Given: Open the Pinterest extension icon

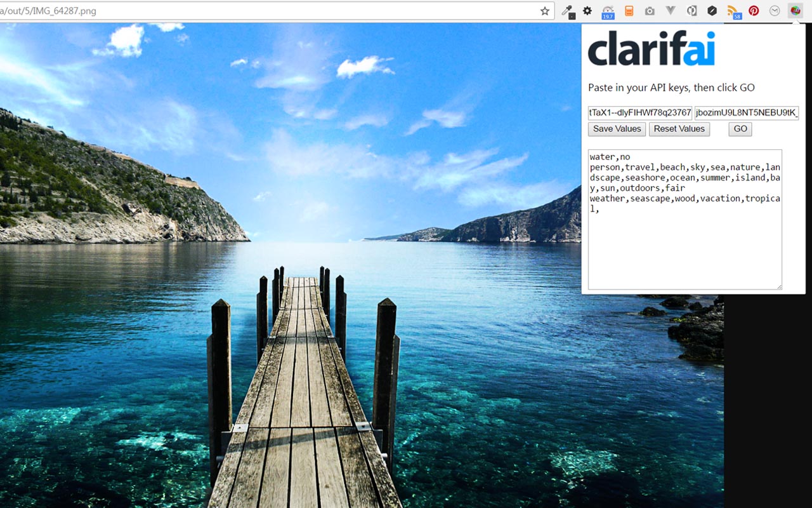Looking at the screenshot, I should click(x=754, y=11).
